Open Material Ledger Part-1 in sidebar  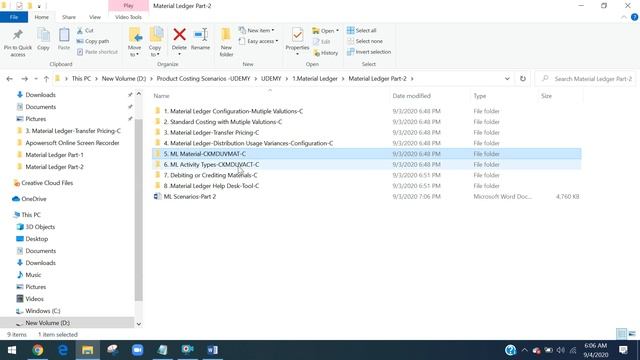click(x=54, y=155)
